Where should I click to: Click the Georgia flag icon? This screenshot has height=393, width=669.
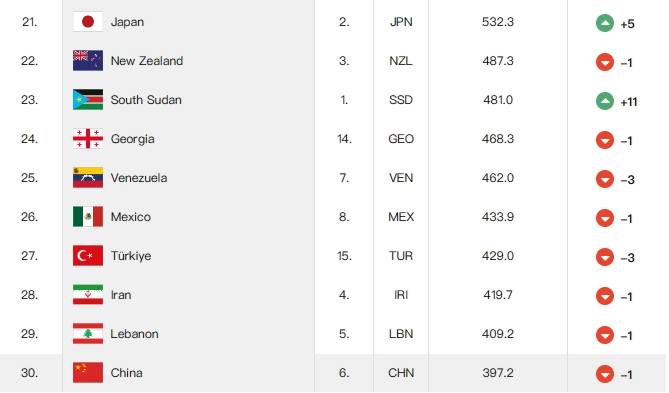(x=88, y=139)
